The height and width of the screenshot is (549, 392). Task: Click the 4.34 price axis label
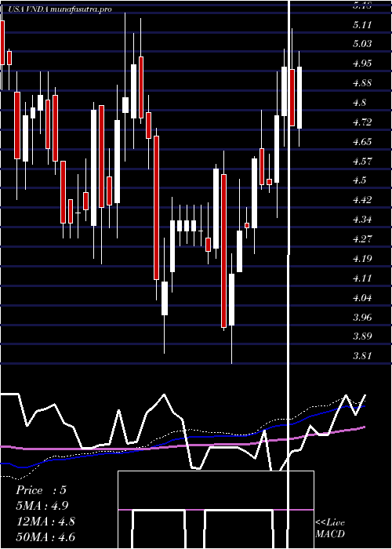(x=362, y=220)
